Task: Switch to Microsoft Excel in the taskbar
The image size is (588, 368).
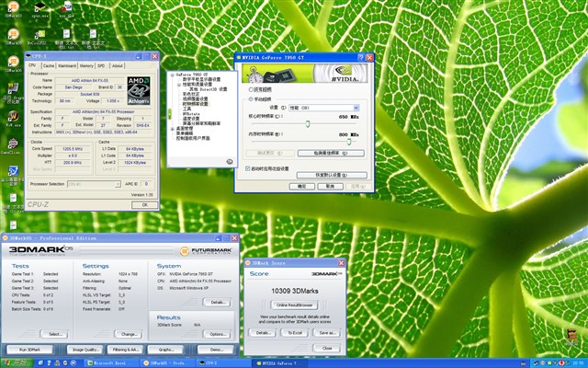Action: 112,363
